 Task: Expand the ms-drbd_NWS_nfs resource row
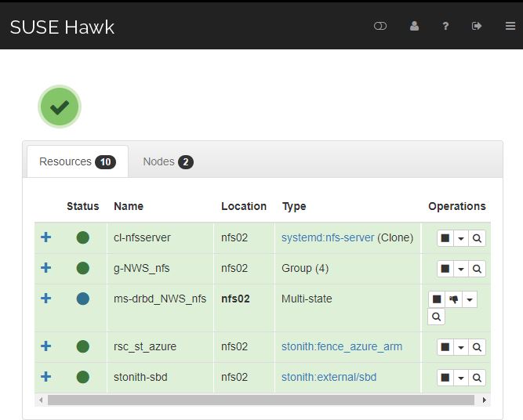pyautogui.click(x=46, y=298)
